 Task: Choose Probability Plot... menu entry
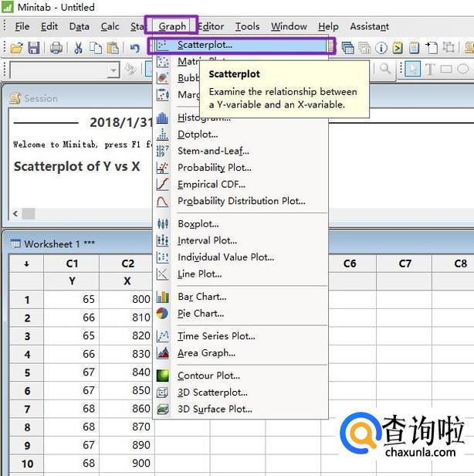pyautogui.click(x=242, y=168)
